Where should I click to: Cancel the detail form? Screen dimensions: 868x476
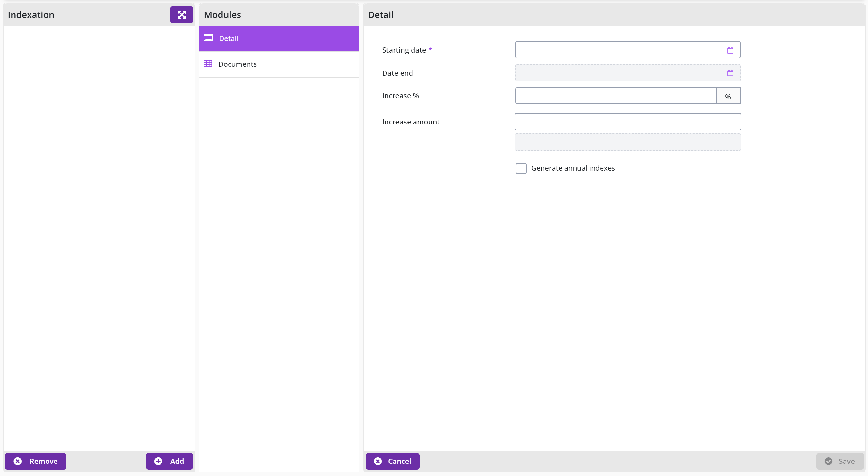tap(392, 461)
